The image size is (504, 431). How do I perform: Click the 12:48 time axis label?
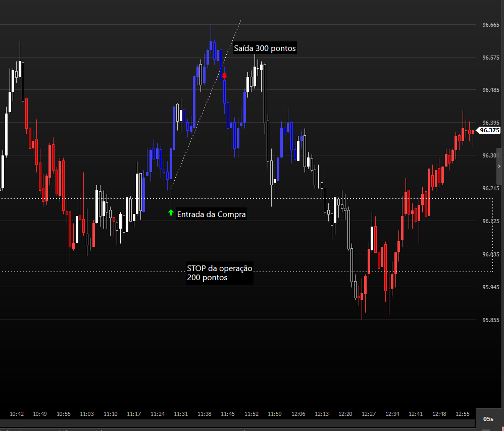coord(439,414)
